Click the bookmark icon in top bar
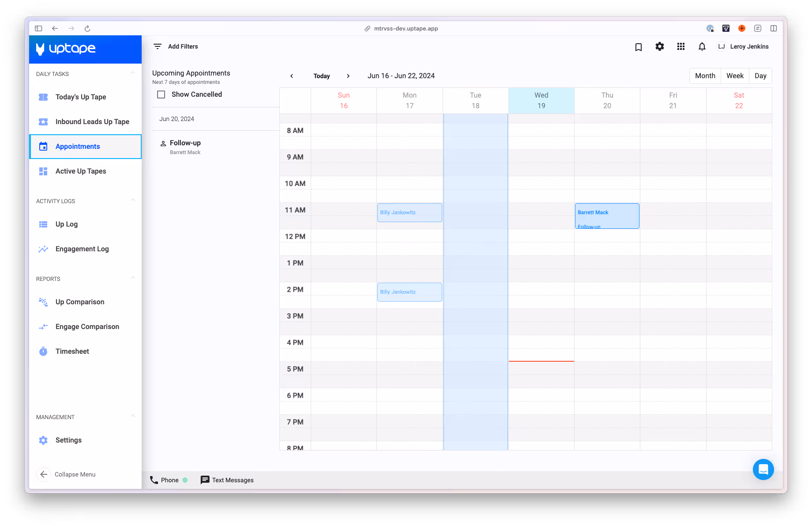The height and width of the screenshot is (526, 812). [638, 47]
